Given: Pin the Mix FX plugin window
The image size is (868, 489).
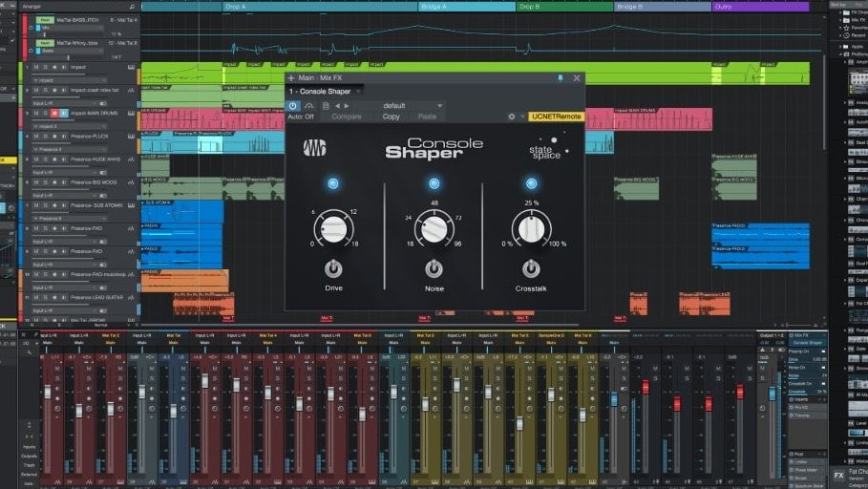Looking at the screenshot, I should tap(560, 78).
